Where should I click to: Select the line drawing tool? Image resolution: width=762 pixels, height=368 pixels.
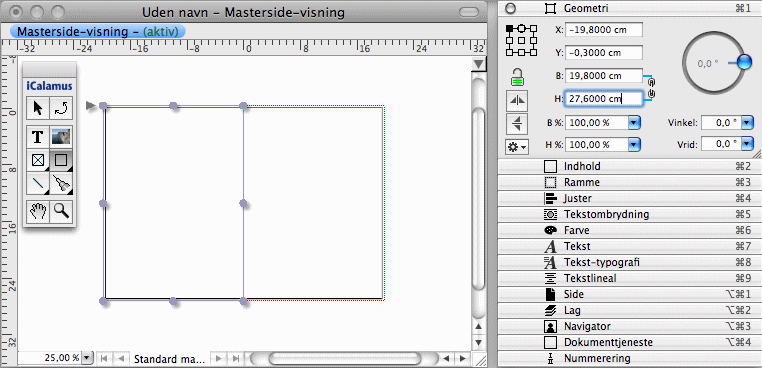[37, 185]
